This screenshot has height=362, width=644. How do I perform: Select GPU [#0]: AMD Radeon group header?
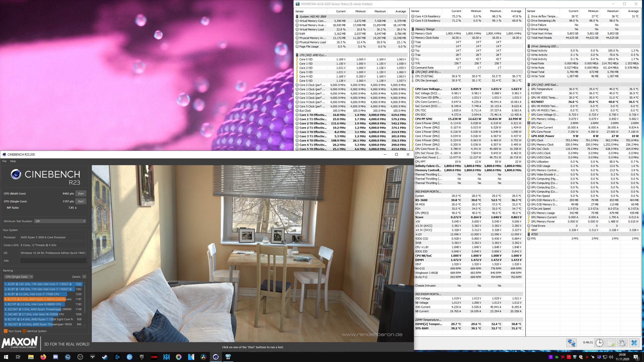tap(584, 85)
